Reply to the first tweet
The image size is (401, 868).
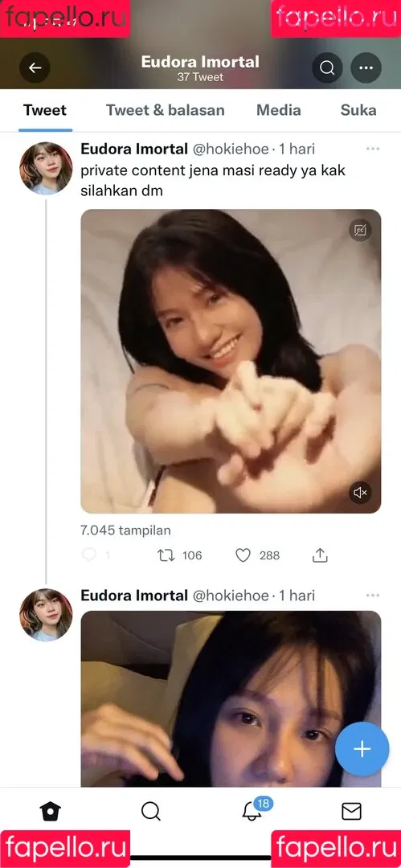88,555
